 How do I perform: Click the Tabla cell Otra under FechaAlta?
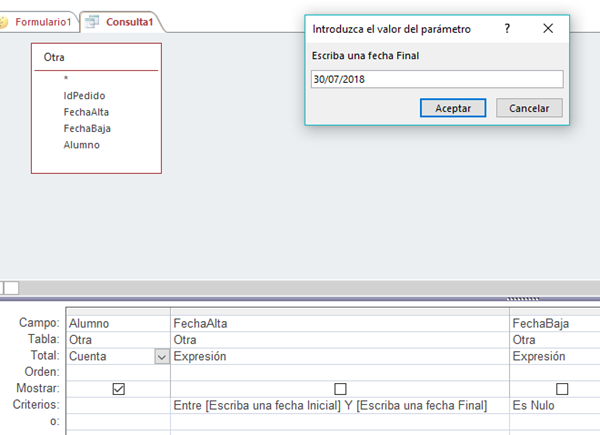point(340,340)
